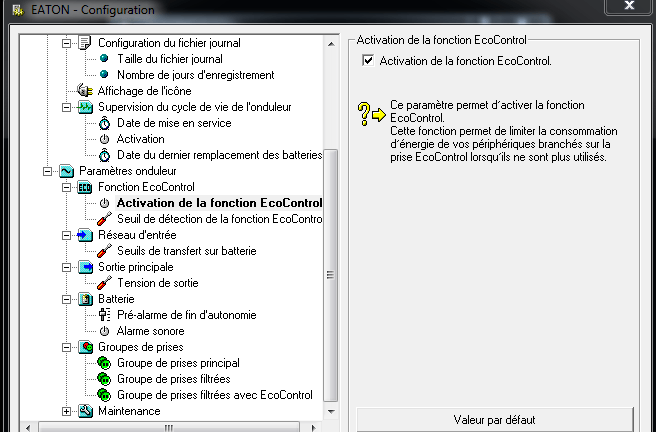656x432 pixels.
Task: Click the Groupes de prises outlet icon
Action: (85, 347)
